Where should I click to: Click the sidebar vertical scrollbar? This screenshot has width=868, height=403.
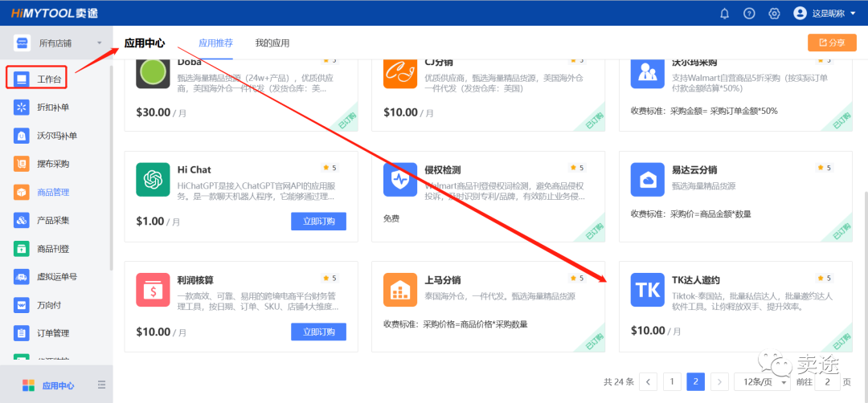tap(111, 169)
